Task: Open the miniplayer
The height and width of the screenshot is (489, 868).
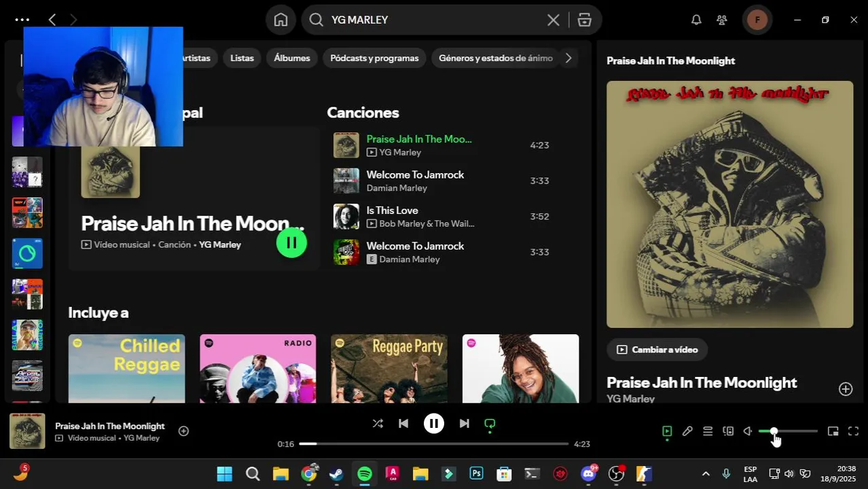Action: coord(833,431)
